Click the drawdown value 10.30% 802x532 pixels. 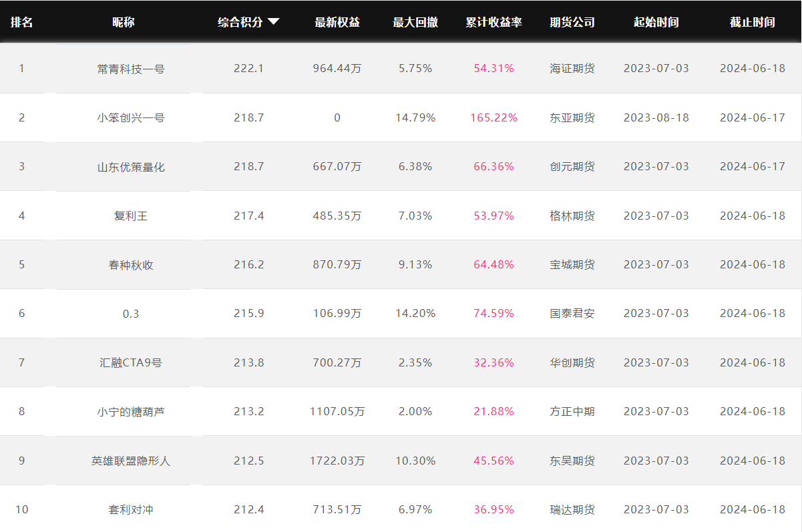click(x=415, y=461)
